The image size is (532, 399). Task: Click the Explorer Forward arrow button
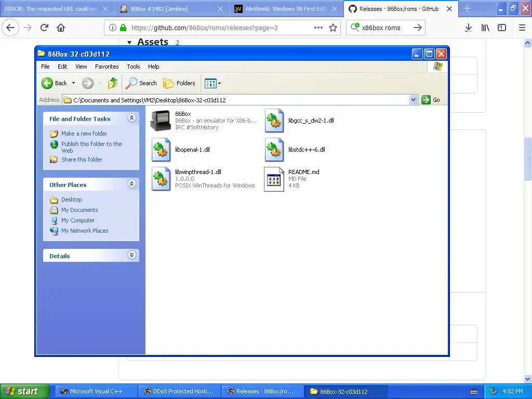click(87, 83)
